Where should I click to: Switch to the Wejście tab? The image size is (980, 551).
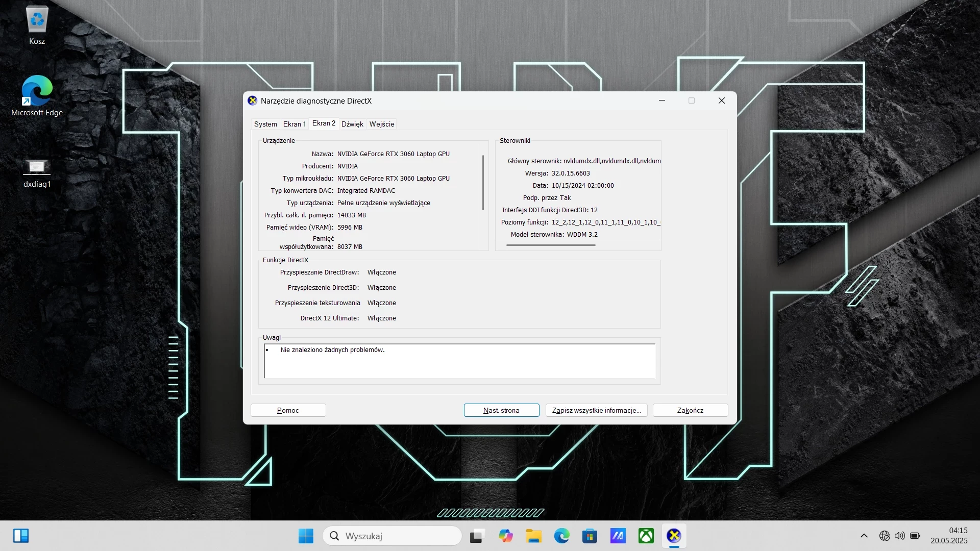(x=382, y=124)
